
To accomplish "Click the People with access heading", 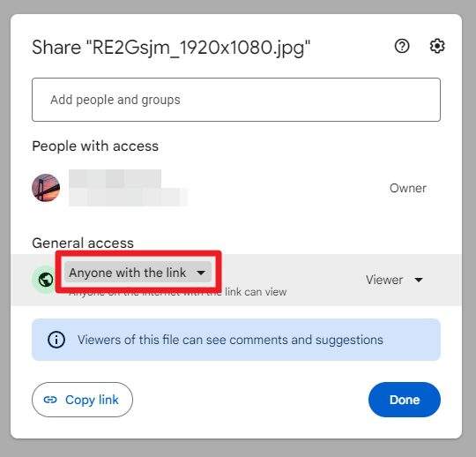I will click(x=95, y=146).
